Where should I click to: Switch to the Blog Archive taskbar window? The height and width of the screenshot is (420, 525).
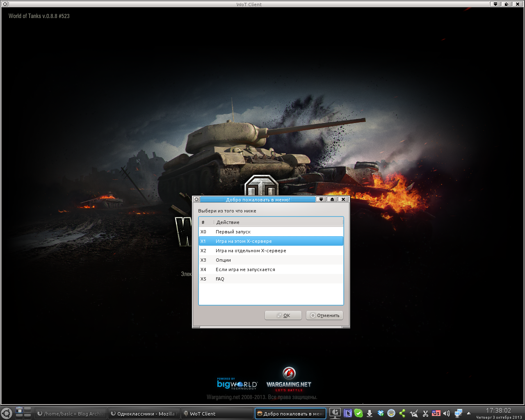(71, 413)
